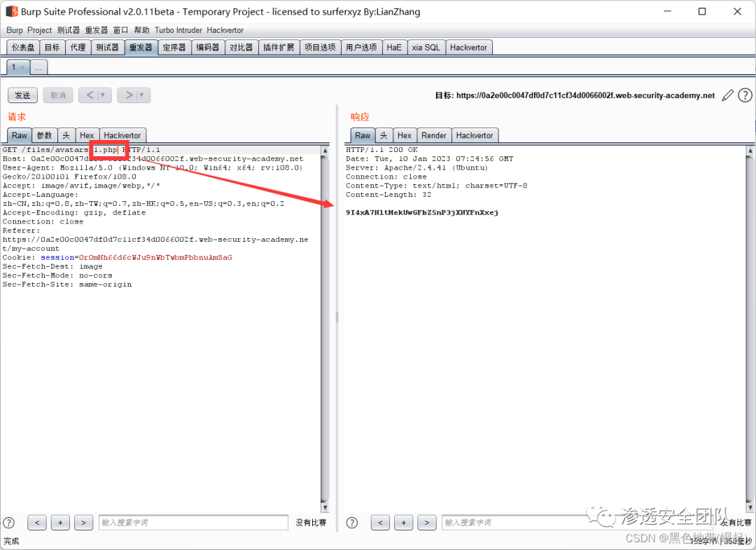Click the Content-Length: 32 header line
756x550 pixels.
point(388,195)
